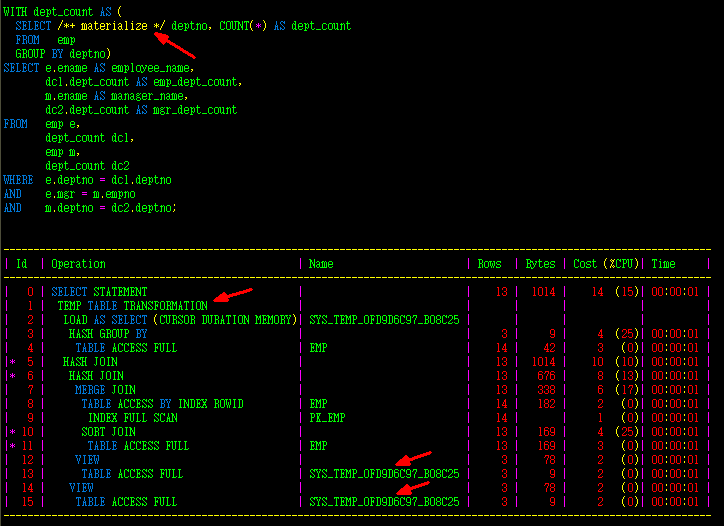
Task: Click the 'Operation' column header
Action: click(x=78, y=264)
